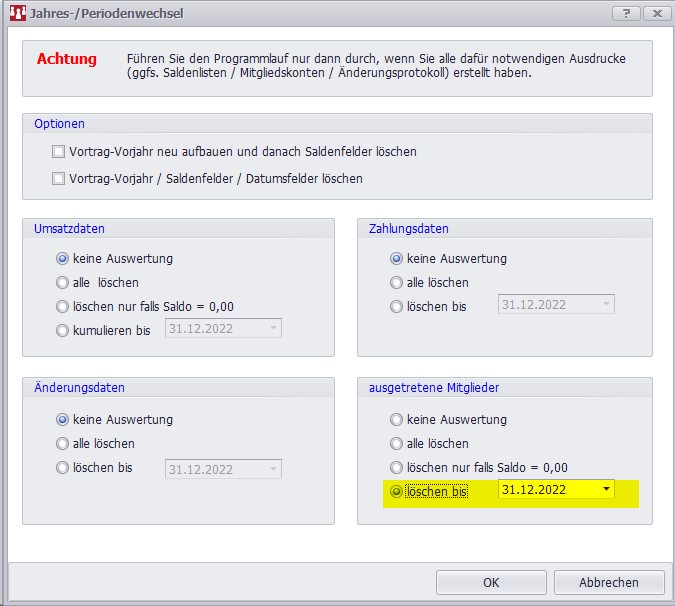Close the Jahres-/Periodenwechsel dialog
Screen dimensions: 675x606
click(x=656, y=14)
